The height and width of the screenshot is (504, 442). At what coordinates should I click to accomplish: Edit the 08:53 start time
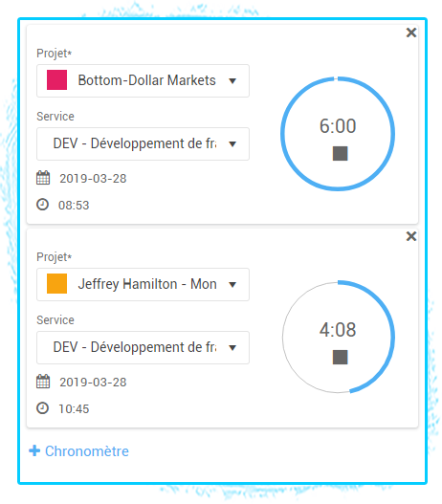74,205
